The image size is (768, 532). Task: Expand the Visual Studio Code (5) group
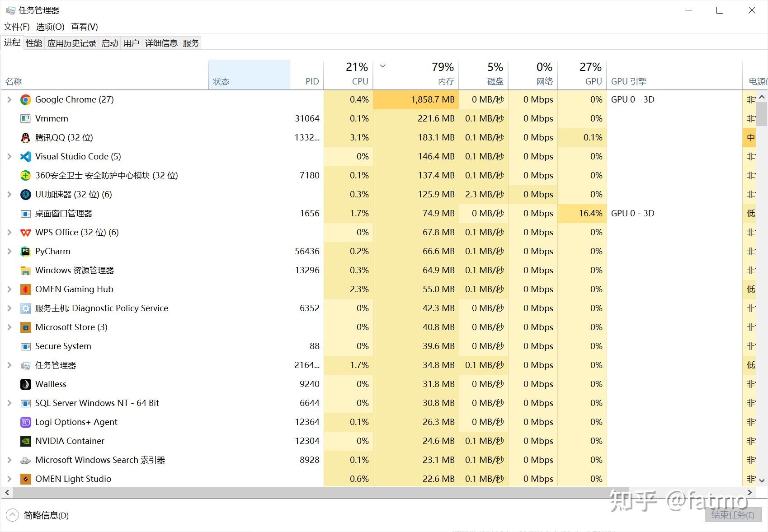pos(9,156)
